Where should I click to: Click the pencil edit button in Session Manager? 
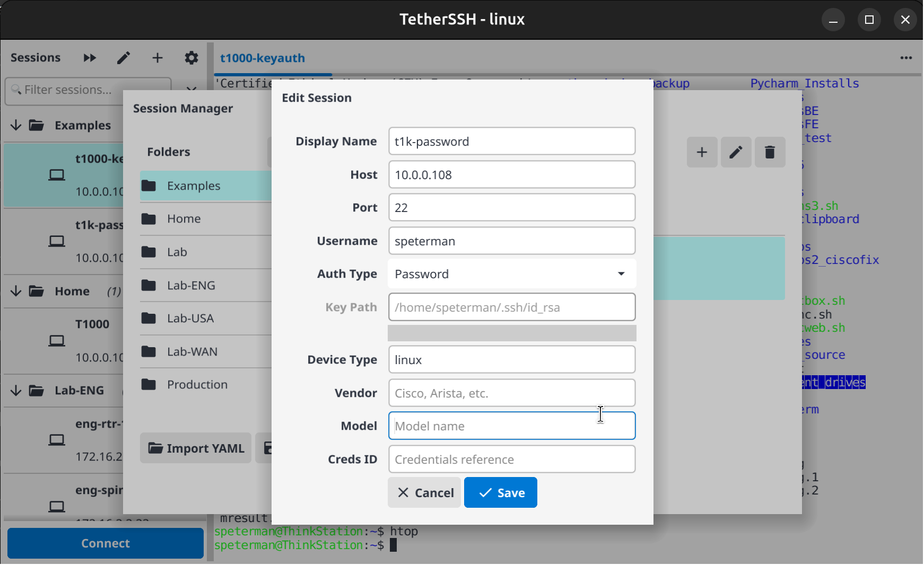[736, 152]
